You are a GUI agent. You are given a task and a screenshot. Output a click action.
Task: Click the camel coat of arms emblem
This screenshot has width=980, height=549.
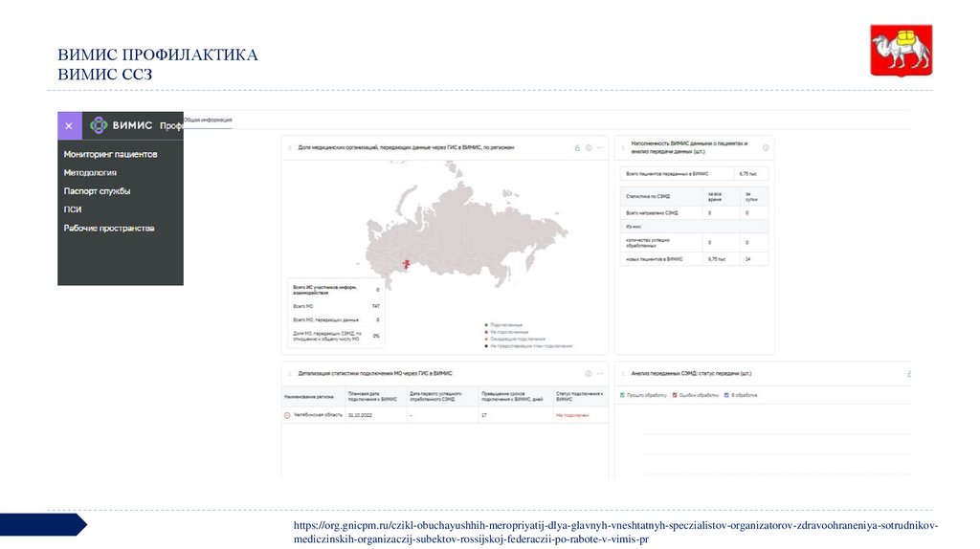900,53
